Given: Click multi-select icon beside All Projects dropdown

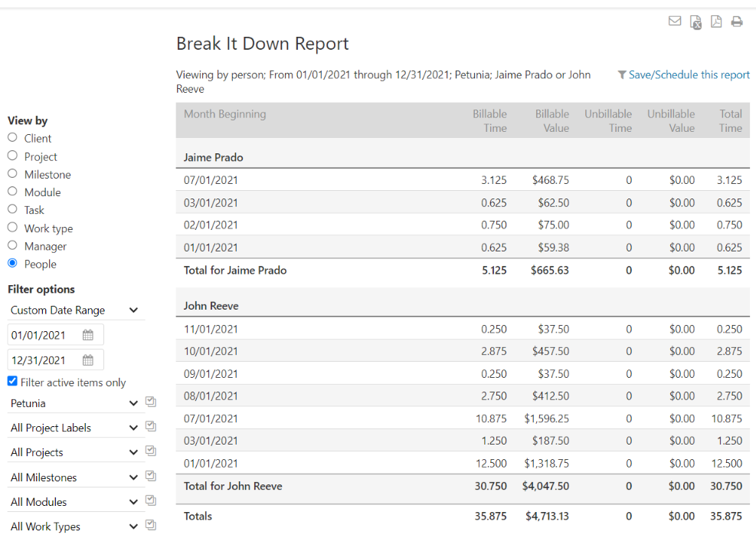Looking at the screenshot, I should tap(151, 451).
